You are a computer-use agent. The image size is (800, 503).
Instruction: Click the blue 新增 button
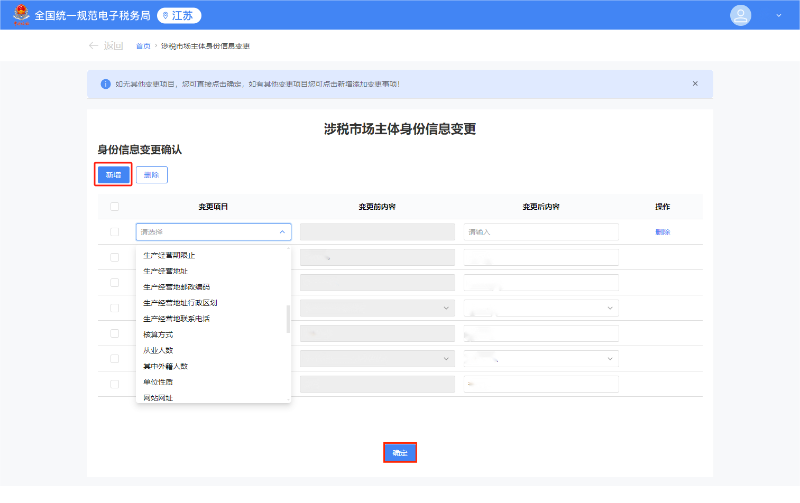coord(113,174)
